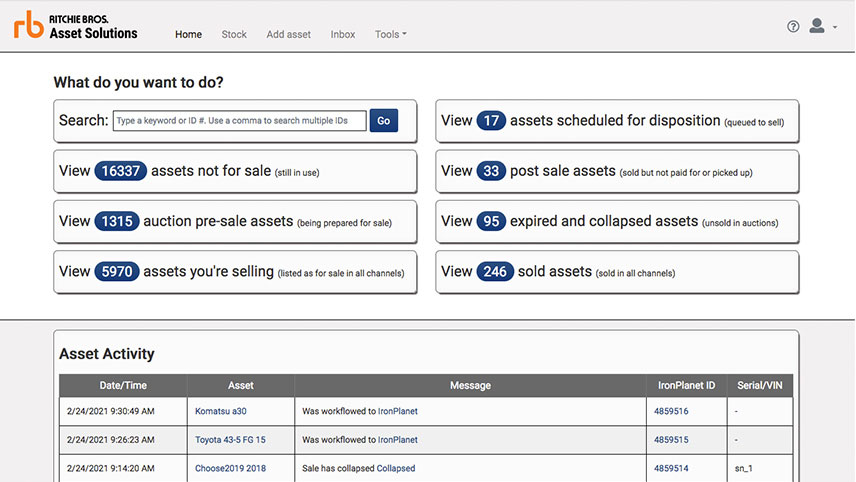Open the Stock page

click(x=234, y=34)
